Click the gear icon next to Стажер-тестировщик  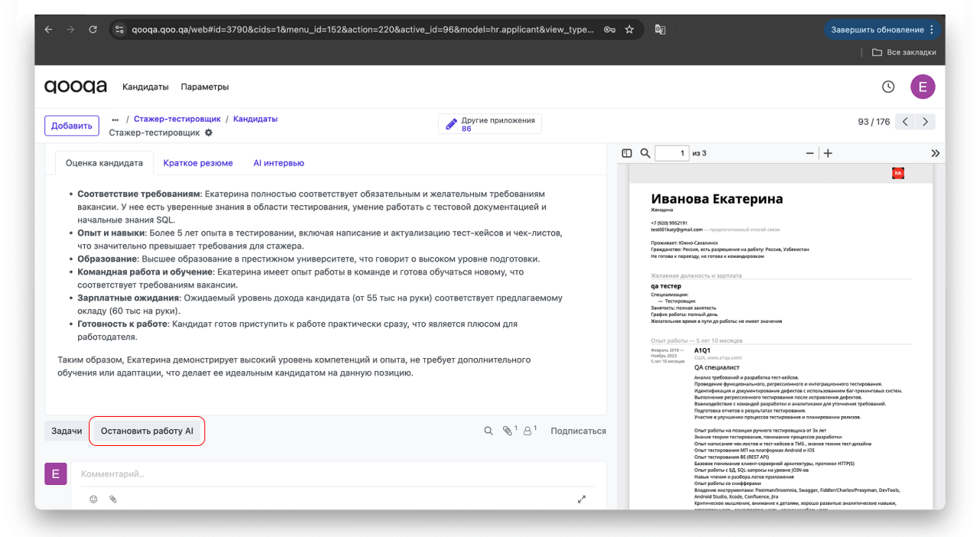208,133
